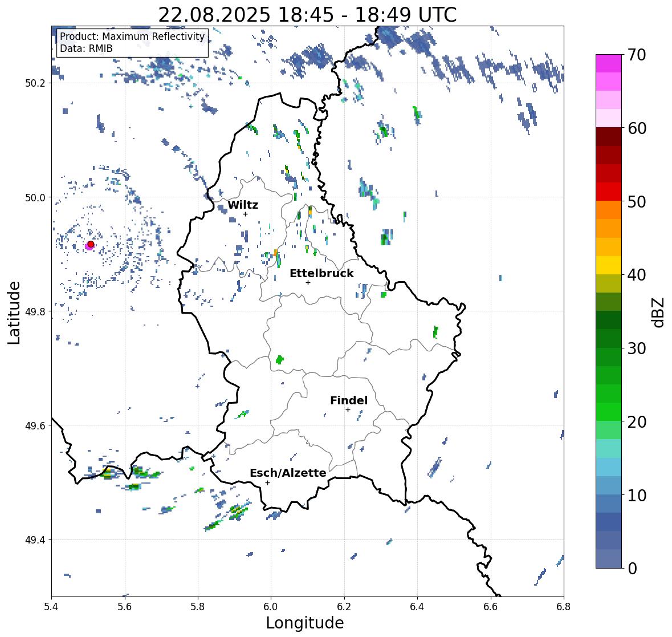Select the Wiltz station label

[x=243, y=205]
